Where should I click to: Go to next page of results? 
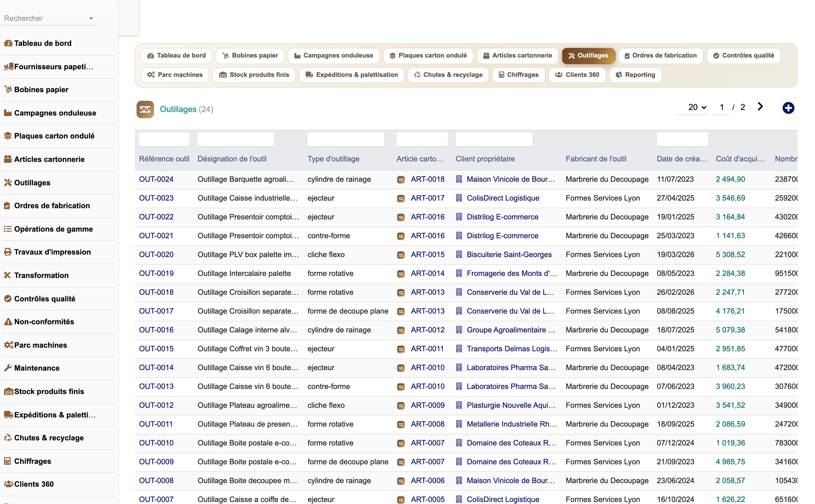click(x=760, y=107)
